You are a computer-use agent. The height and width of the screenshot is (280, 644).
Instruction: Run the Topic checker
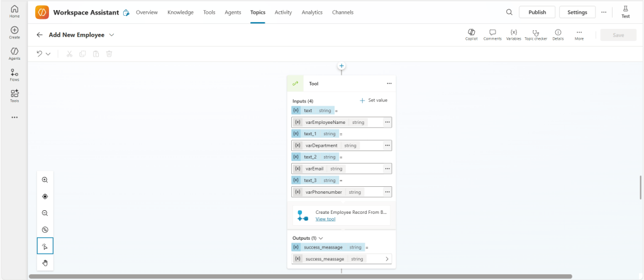(x=535, y=34)
